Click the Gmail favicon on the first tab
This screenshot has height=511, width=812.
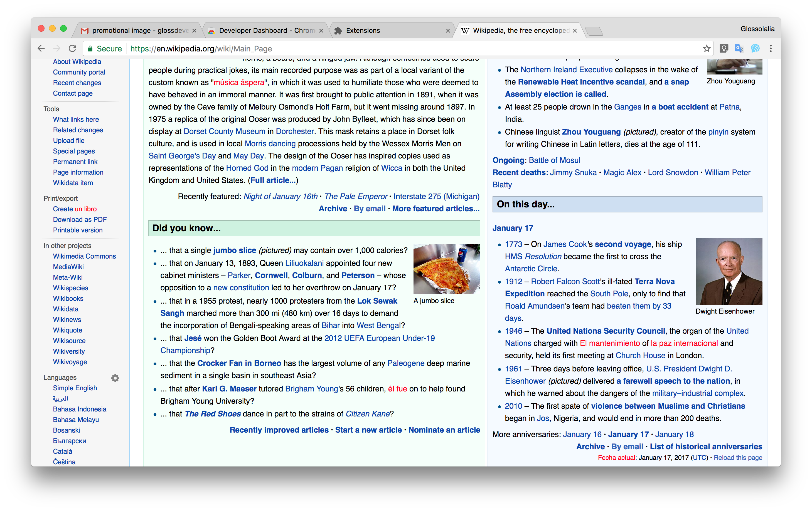click(x=85, y=31)
